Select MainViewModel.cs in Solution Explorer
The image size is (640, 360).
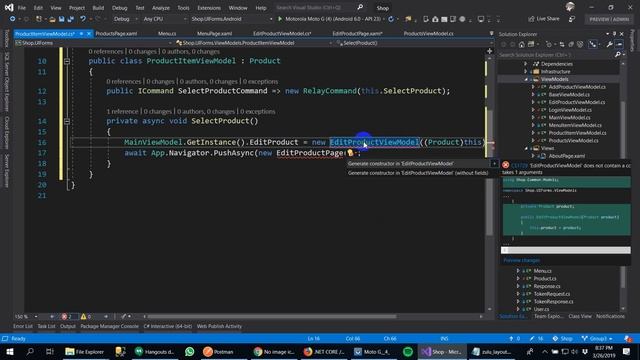(569, 118)
